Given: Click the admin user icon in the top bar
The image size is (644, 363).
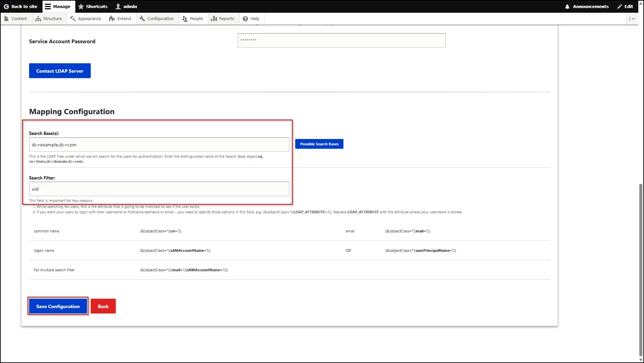Looking at the screenshot, I should (118, 6).
